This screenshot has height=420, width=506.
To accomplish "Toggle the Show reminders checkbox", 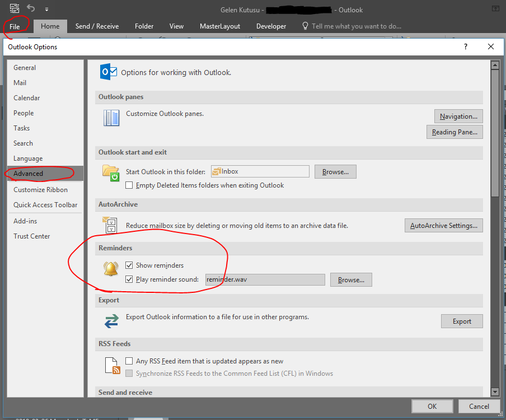I will coord(129,265).
